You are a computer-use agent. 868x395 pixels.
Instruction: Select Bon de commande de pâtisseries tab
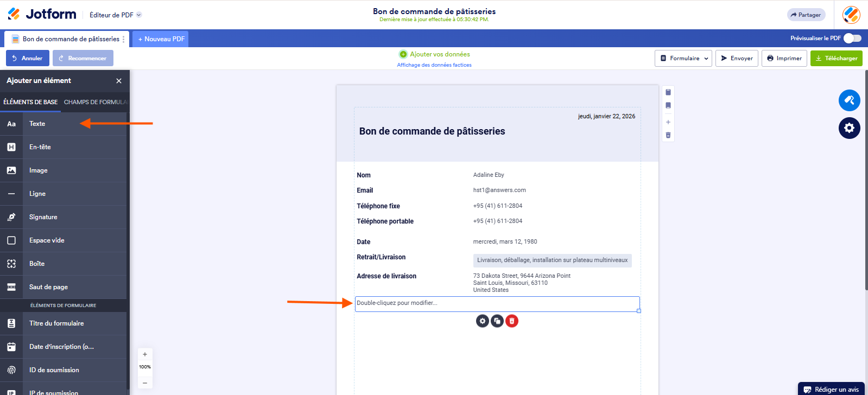[66, 39]
